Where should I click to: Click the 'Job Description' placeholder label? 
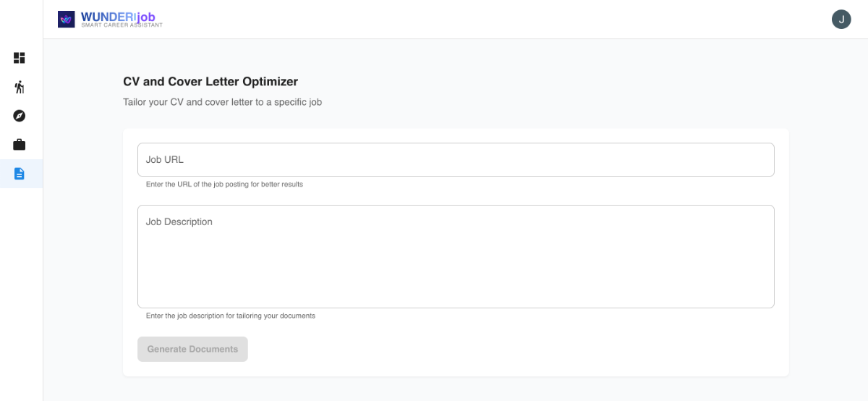point(179,221)
